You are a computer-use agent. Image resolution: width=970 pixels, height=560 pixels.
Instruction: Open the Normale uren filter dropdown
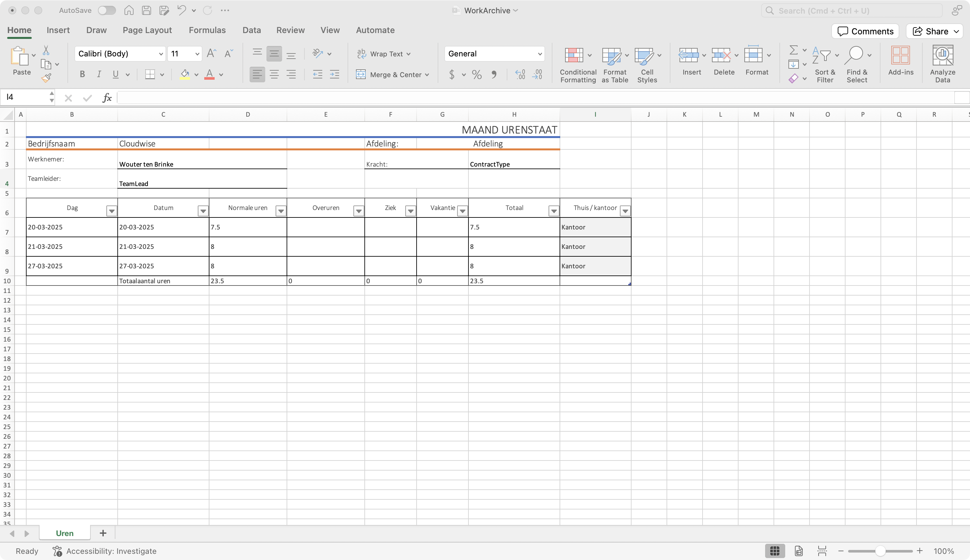coord(281,211)
